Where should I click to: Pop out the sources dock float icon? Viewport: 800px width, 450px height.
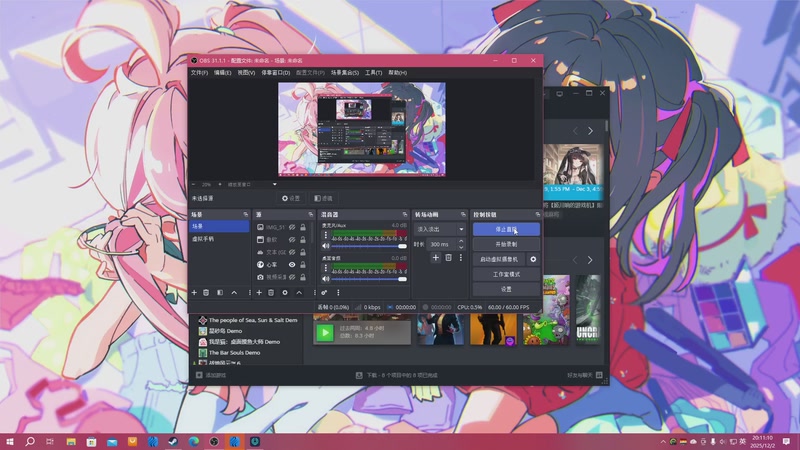point(311,215)
